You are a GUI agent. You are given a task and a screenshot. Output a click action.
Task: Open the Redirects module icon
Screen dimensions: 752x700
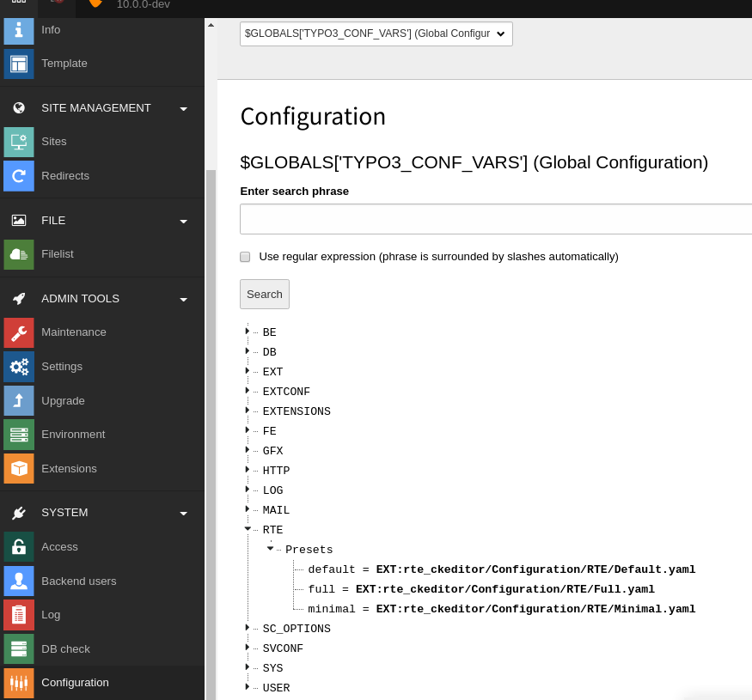coord(19,176)
